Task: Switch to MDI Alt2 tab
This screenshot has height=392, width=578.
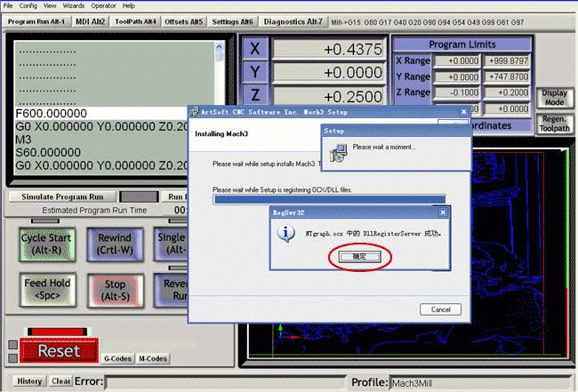Action: (91, 21)
